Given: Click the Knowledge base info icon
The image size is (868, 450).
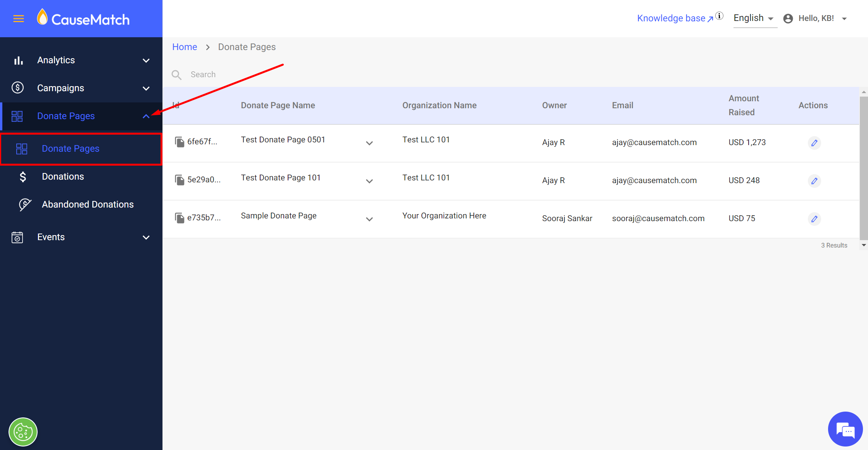Looking at the screenshot, I should [720, 16].
